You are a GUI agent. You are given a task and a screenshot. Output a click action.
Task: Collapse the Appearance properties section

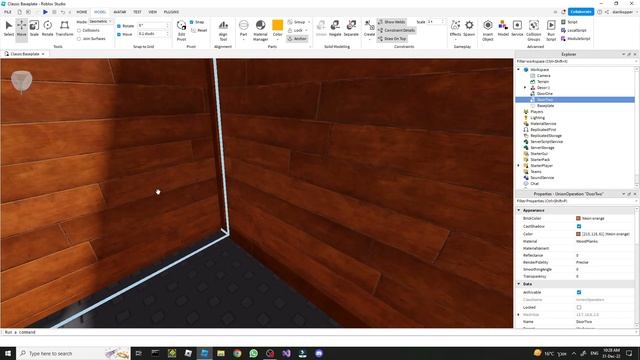tap(519, 210)
